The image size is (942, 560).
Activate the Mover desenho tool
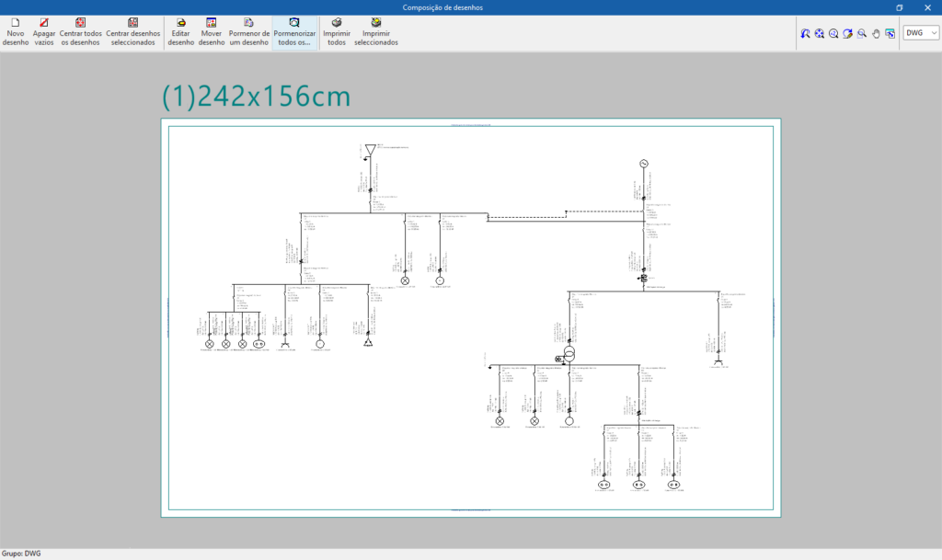click(212, 32)
